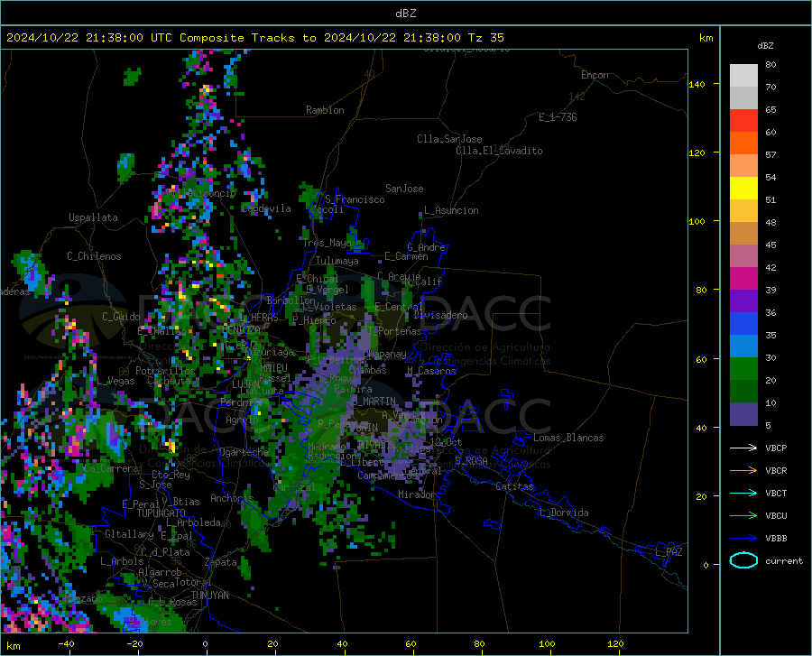Click the blue VBBB arrow icon
This screenshot has width=812, height=656.
click(x=743, y=538)
